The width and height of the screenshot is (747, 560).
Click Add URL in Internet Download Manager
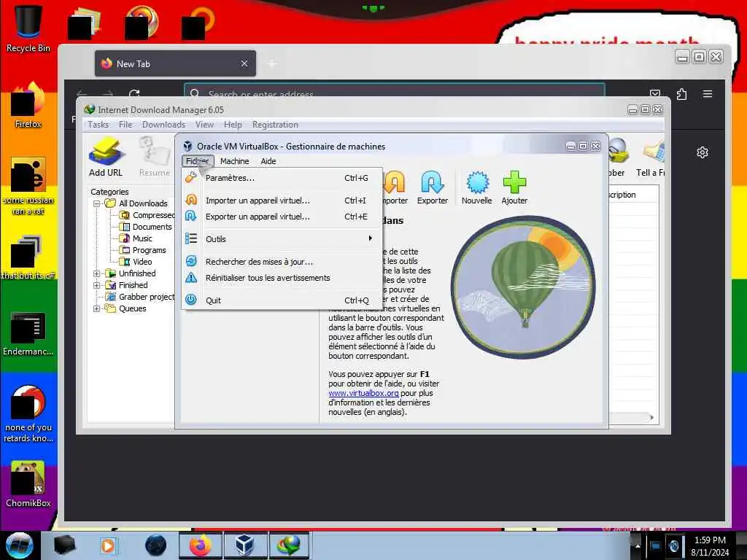(x=106, y=157)
